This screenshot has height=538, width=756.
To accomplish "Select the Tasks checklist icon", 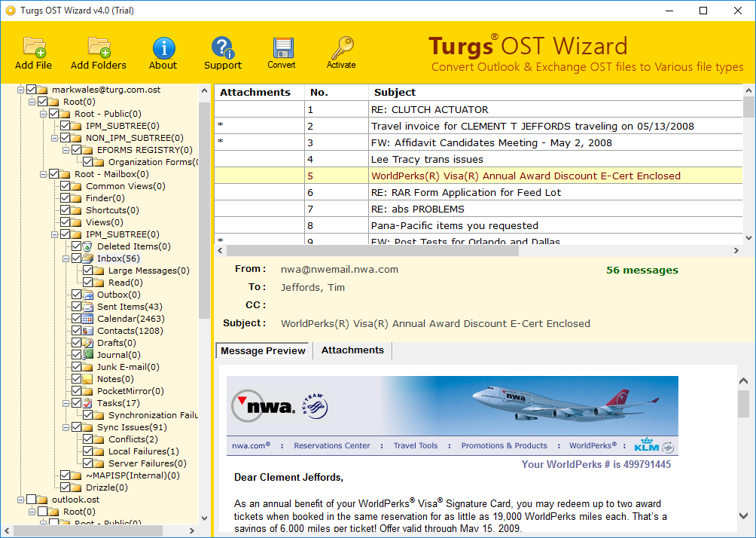I will 88,403.
